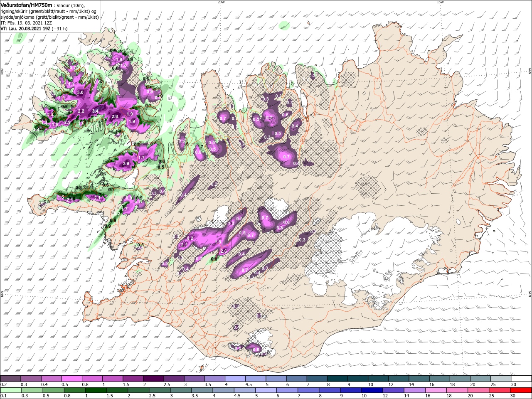Click the 3.0 precipitation value in the Westfjords
Screen dimensions: 532x399
pyautogui.click(x=81, y=92)
